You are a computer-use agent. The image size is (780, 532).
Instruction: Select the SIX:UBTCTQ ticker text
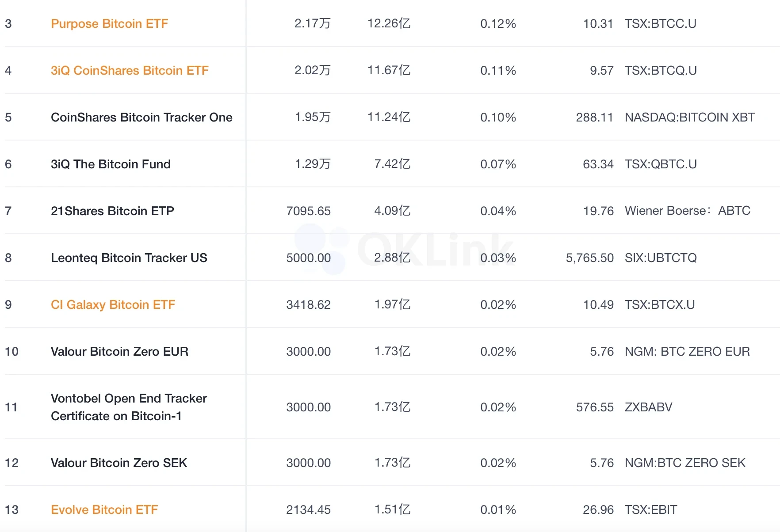[x=661, y=258]
